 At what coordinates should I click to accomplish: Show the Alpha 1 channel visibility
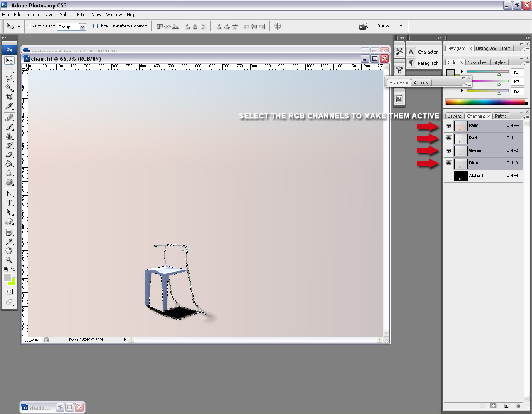click(448, 176)
